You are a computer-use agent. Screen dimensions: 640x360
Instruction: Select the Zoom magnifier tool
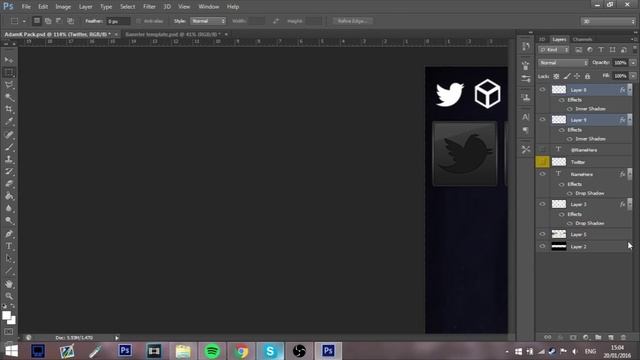coord(9,296)
